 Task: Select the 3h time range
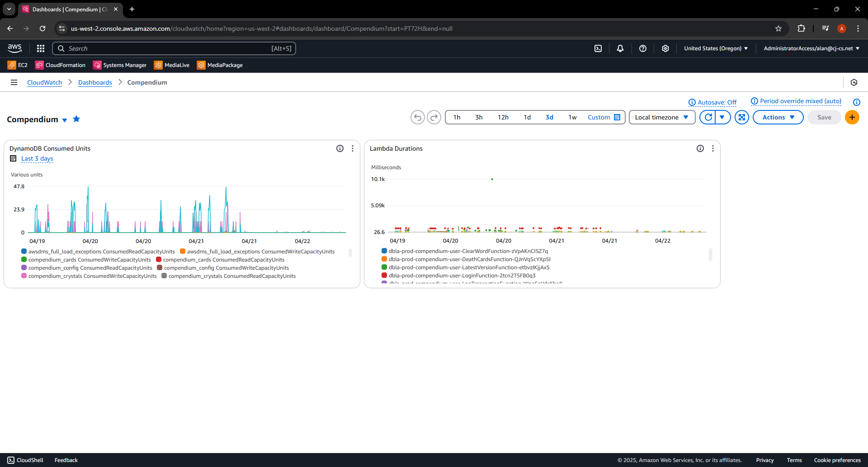[x=479, y=117]
